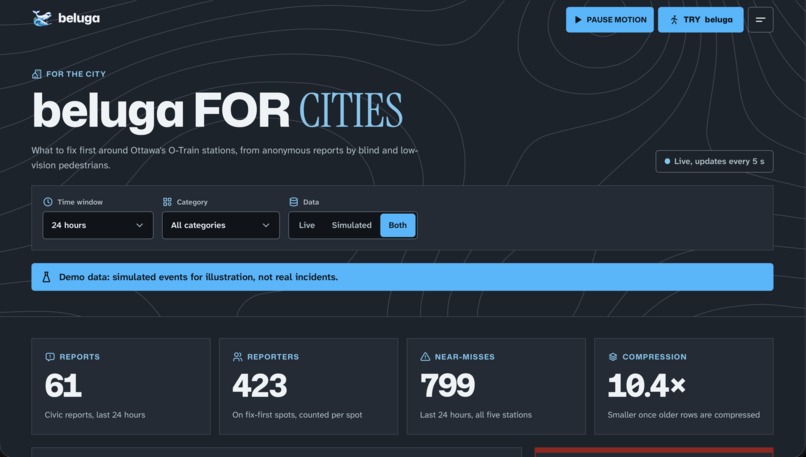Click the flask icon in demo banner
This screenshot has height=457, width=806.
coord(46,277)
